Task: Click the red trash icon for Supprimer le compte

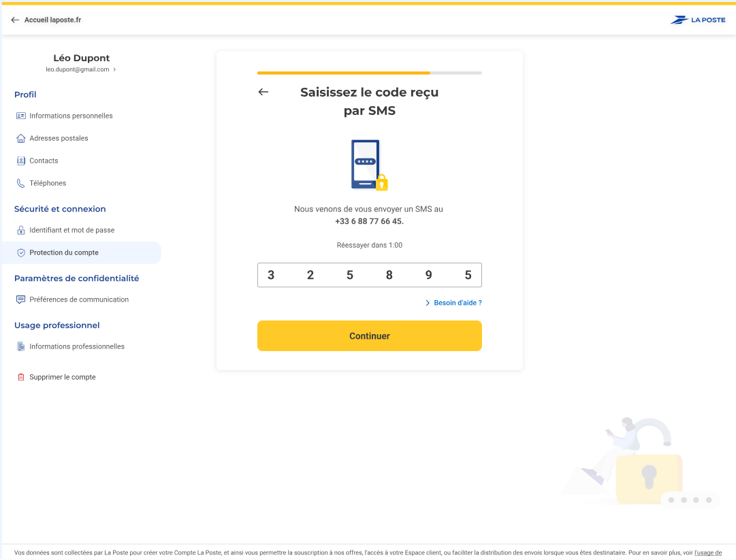Action: 21,377
